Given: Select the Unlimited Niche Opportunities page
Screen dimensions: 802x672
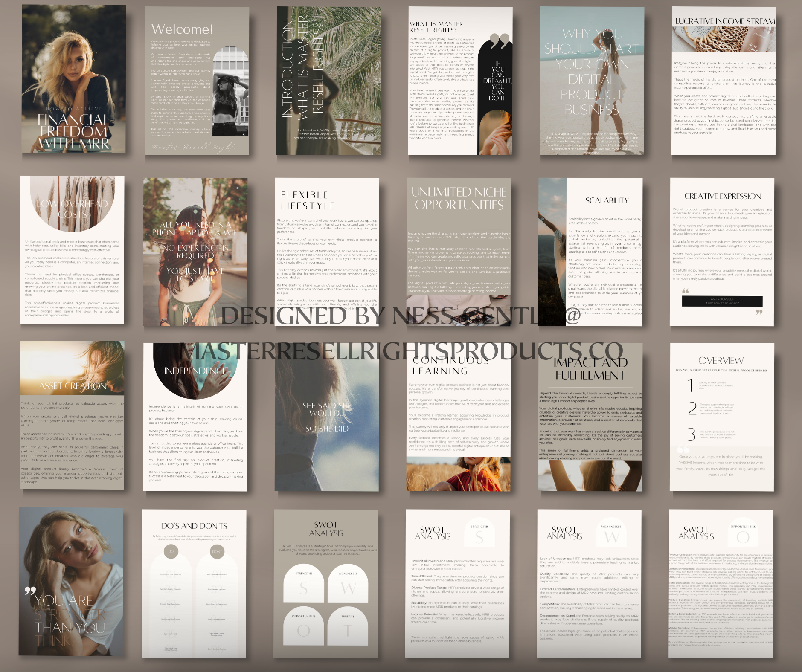Looking at the screenshot, I should (459, 252).
